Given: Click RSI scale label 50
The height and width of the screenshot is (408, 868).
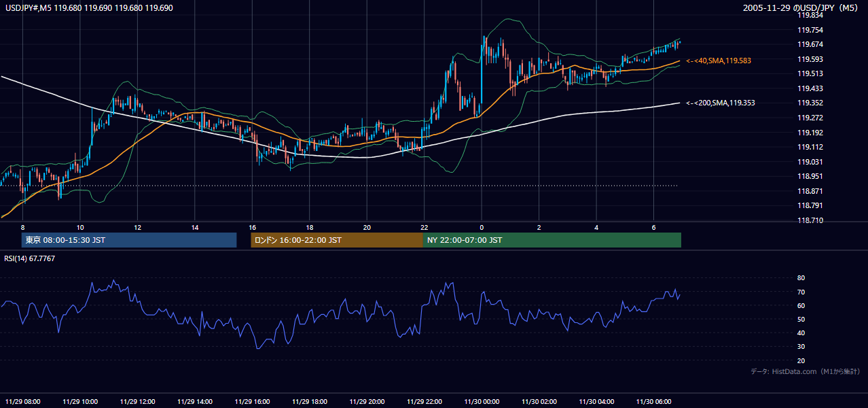Looking at the screenshot, I should click(x=801, y=319).
